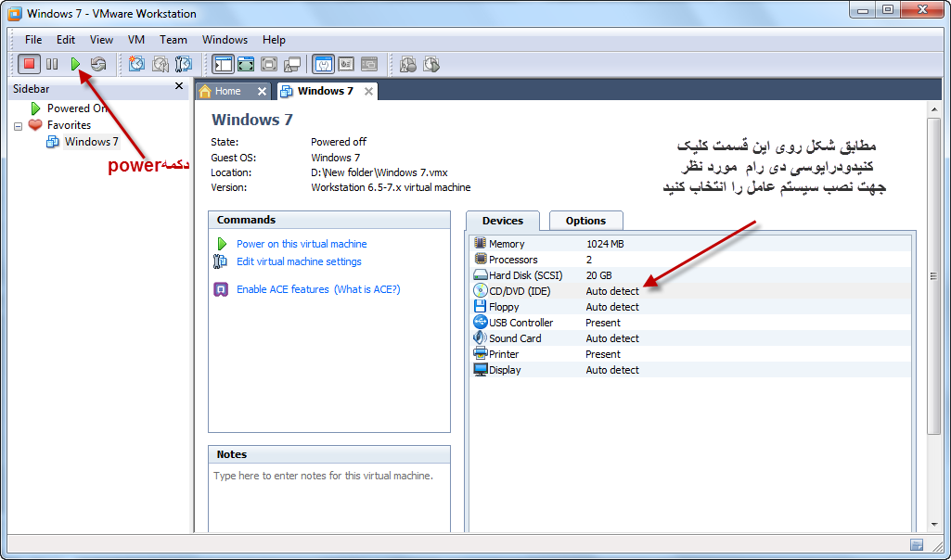Open the VM menu

coord(136,39)
